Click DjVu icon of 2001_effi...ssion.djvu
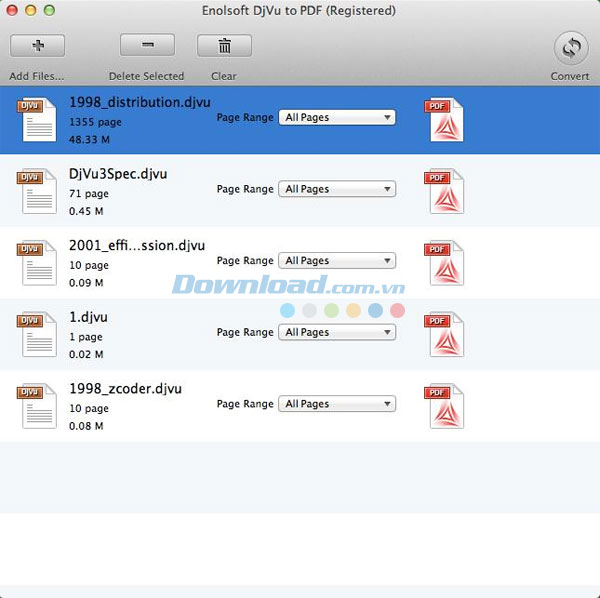Viewport: 600px width, 598px height. [x=37, y=263]
